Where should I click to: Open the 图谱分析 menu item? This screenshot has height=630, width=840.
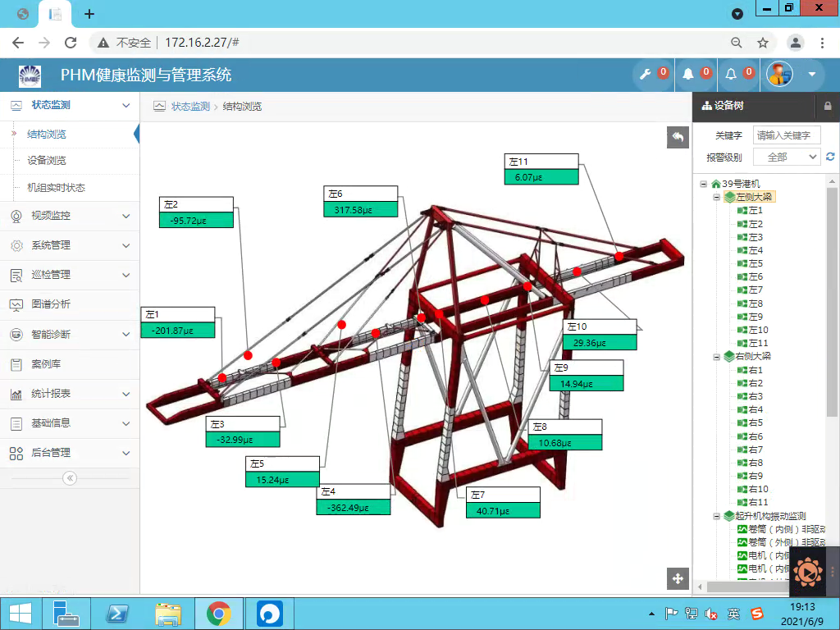(x=51, y=304)
